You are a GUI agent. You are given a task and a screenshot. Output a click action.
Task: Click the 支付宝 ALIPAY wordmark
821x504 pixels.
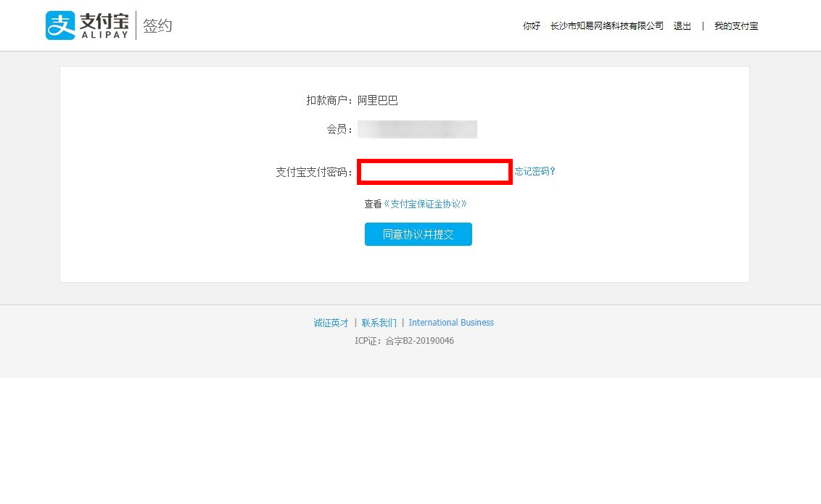pyautogui.click(x=104, y=25)
